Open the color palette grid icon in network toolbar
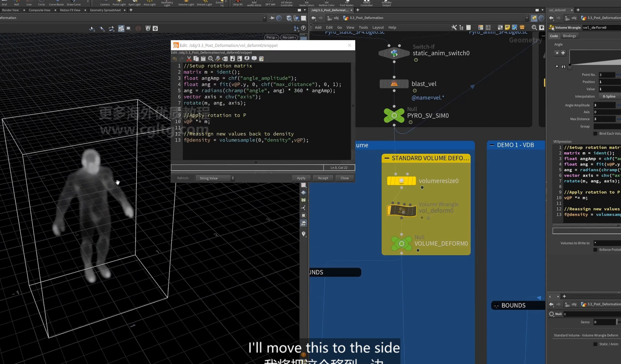621x364 pixels. pyautogui.click(x=481, y=28)
